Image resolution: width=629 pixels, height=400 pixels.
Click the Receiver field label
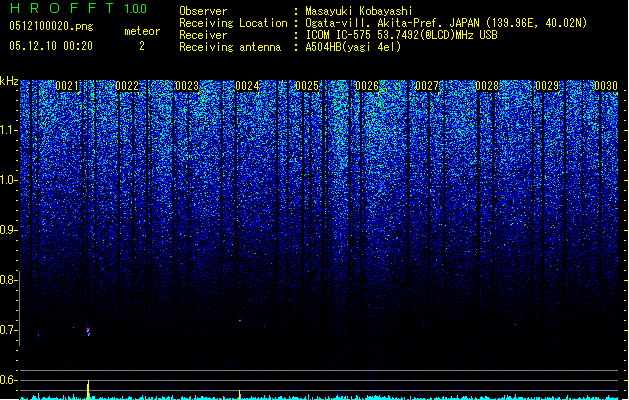tap(203, 35)
